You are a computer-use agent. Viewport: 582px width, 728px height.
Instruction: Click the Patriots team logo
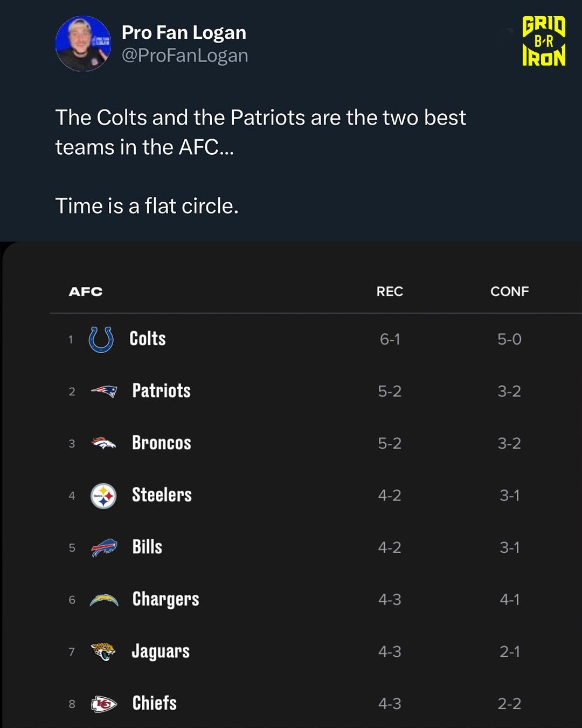[103, 391]
